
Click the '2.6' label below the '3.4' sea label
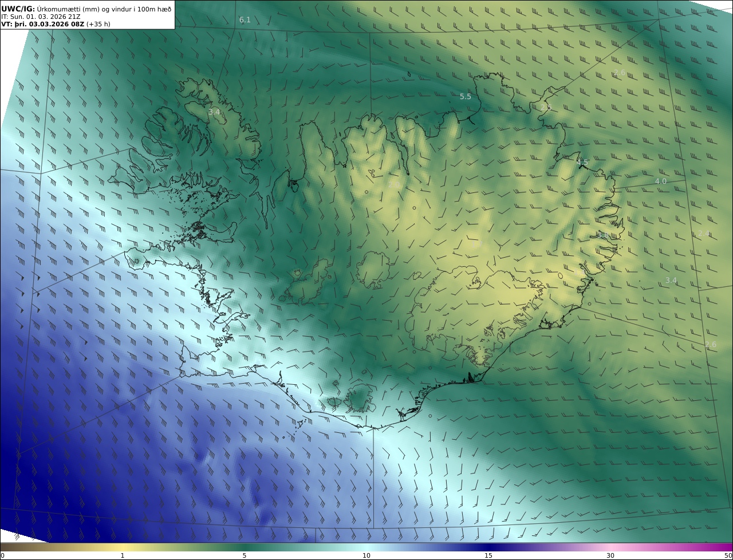coord(711,344)
